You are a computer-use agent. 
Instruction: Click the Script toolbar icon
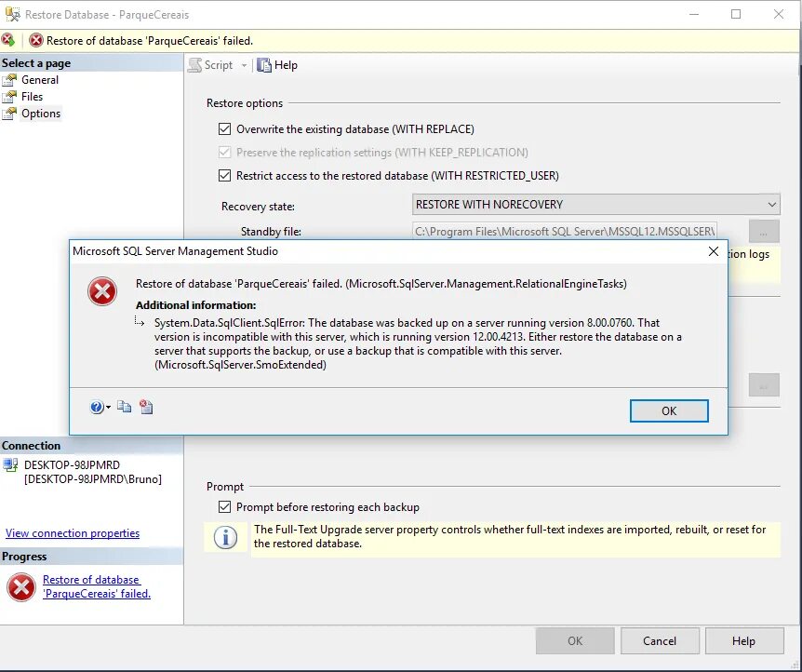click(x=194, y=65)
